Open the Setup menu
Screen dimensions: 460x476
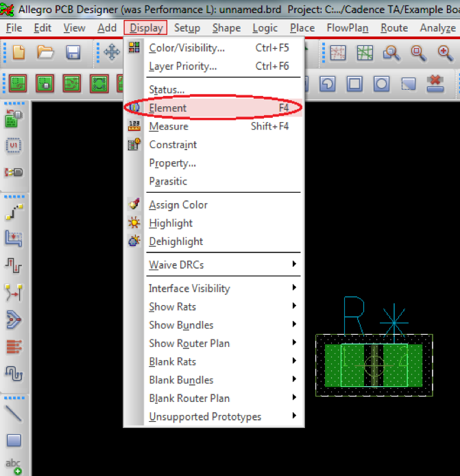tap(187, 28)
